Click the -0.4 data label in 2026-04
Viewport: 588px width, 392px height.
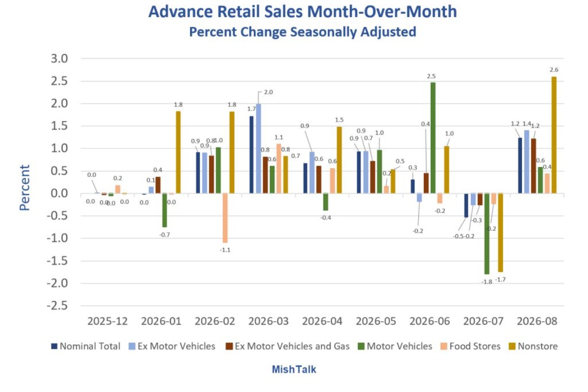pyautogui.click(x=326, y=217)
